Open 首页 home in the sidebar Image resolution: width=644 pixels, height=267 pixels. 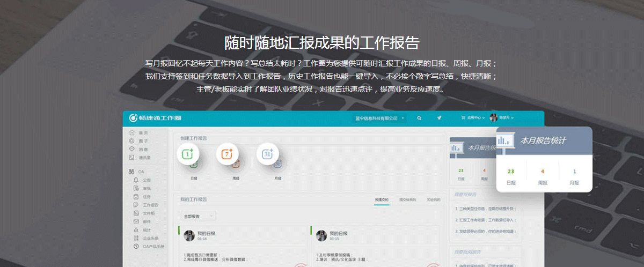click(x=143, y=132)
